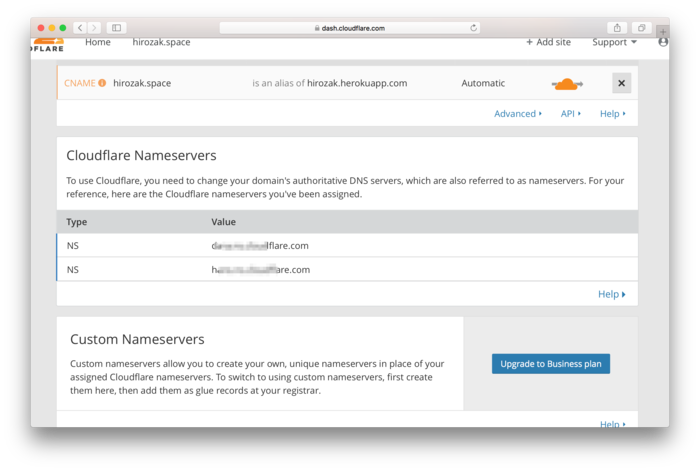Click the Cloudflare logo
Screen dimensions: 700x471
point(47,45)
